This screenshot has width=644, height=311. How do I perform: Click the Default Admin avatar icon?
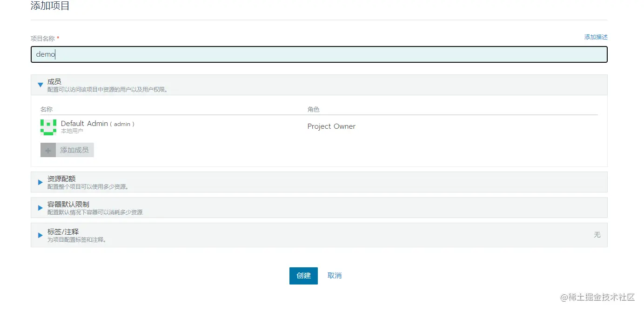(48, 127)
